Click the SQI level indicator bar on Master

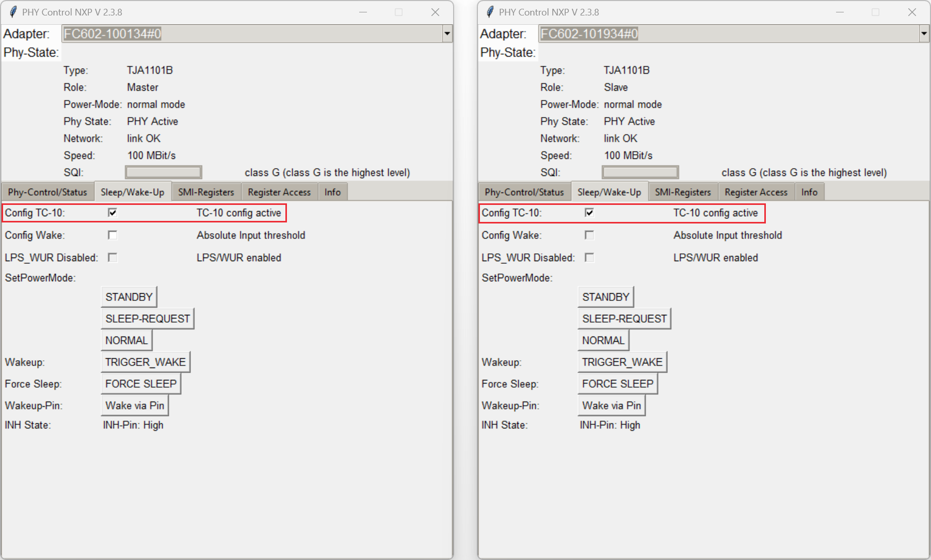point(163,172)
